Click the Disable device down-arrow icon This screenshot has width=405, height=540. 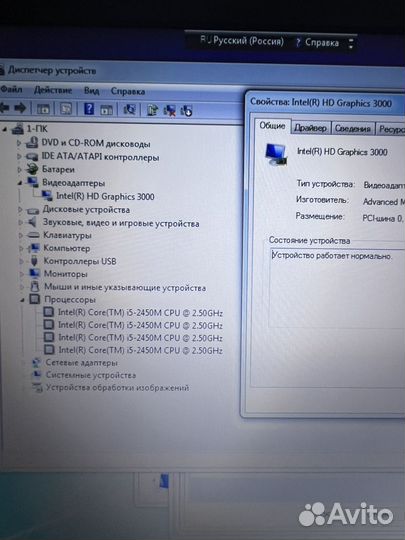pos(186,111)
